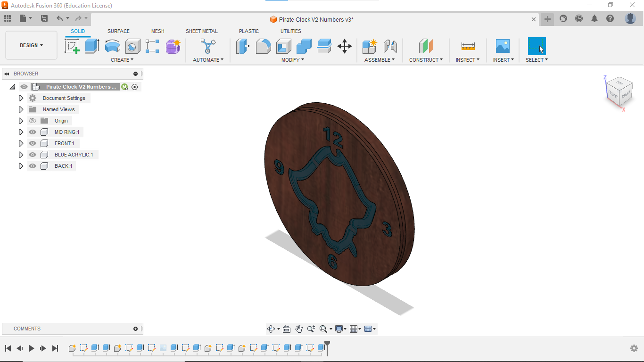Open the DESIGN workspace dropdown

31,45
